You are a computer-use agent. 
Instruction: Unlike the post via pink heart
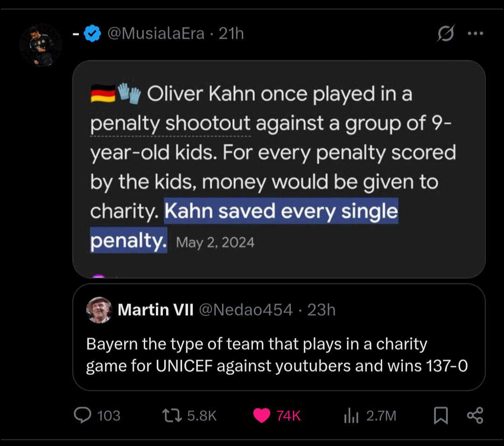pos(262,415)
